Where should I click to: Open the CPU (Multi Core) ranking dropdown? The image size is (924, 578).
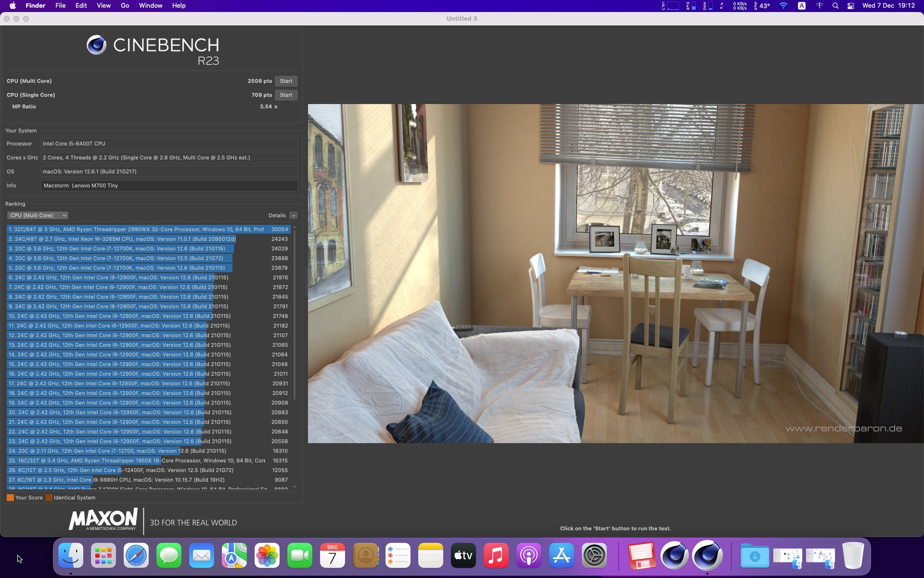coord(38,215)
